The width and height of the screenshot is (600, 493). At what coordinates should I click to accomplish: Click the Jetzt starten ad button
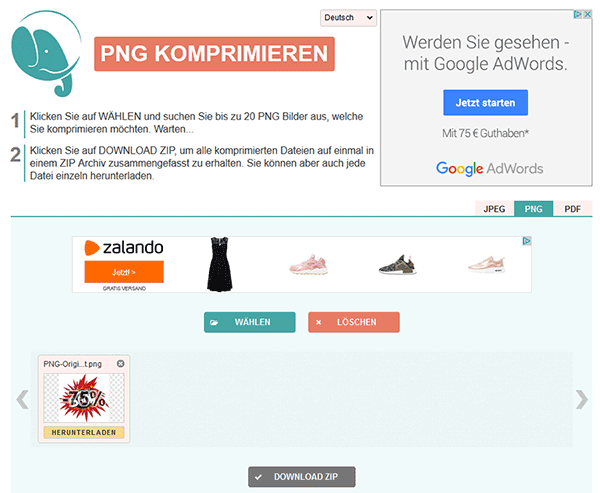pyautogui.click(x=486, y=103)
